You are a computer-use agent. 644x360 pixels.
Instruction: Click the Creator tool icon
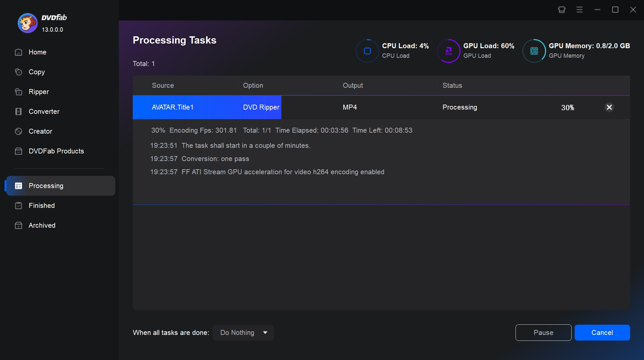click(18, 131)
